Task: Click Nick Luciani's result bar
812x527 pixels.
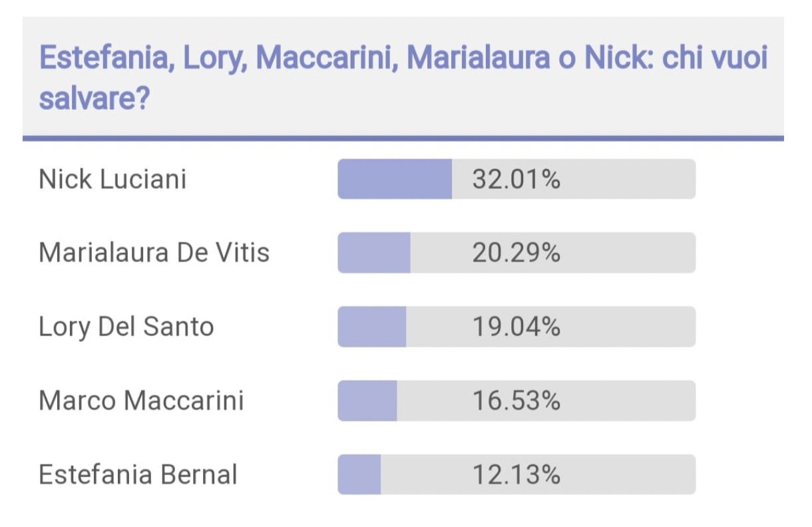Action: pyautogui.click(x=516, y=179)
